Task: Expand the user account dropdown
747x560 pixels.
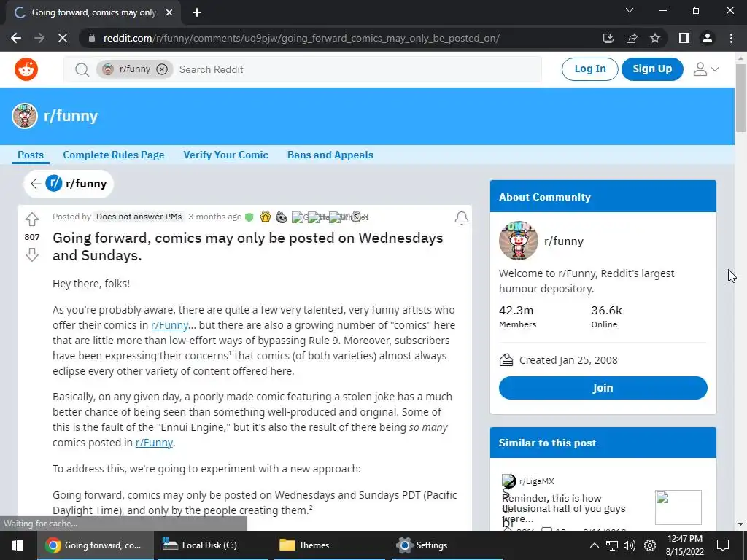Action: (706, 69)
